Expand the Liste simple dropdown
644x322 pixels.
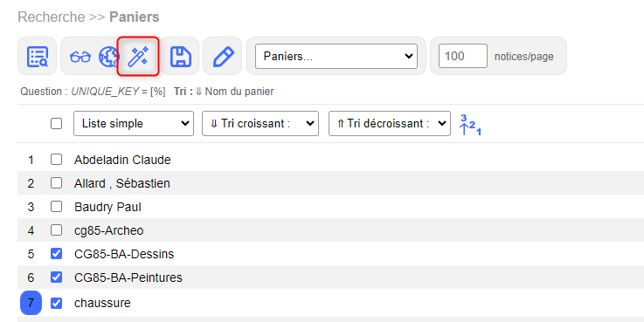[134, 123]
